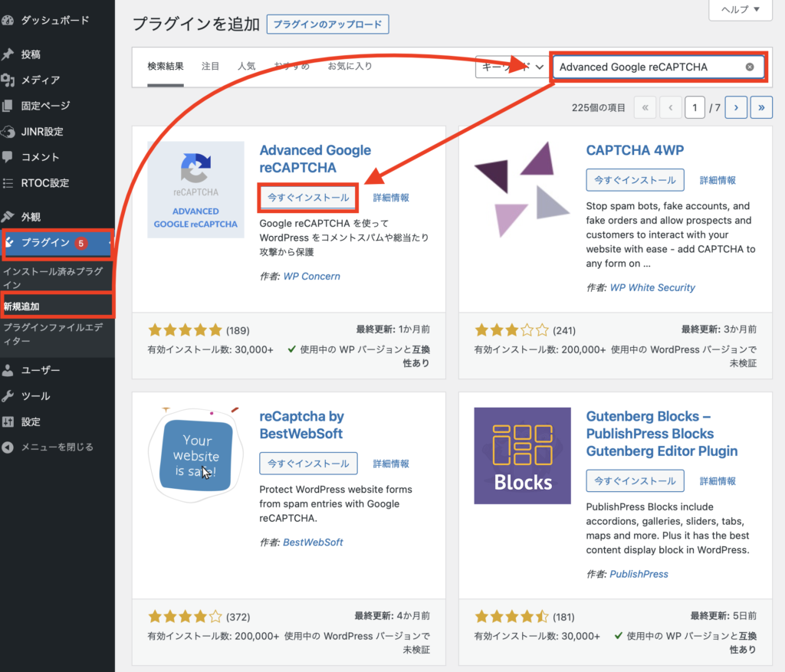The width and height of the screenshot is (785, 672).
Task: Click the Gutenberg Blocks plugin icon
Action: pos(522,455)
